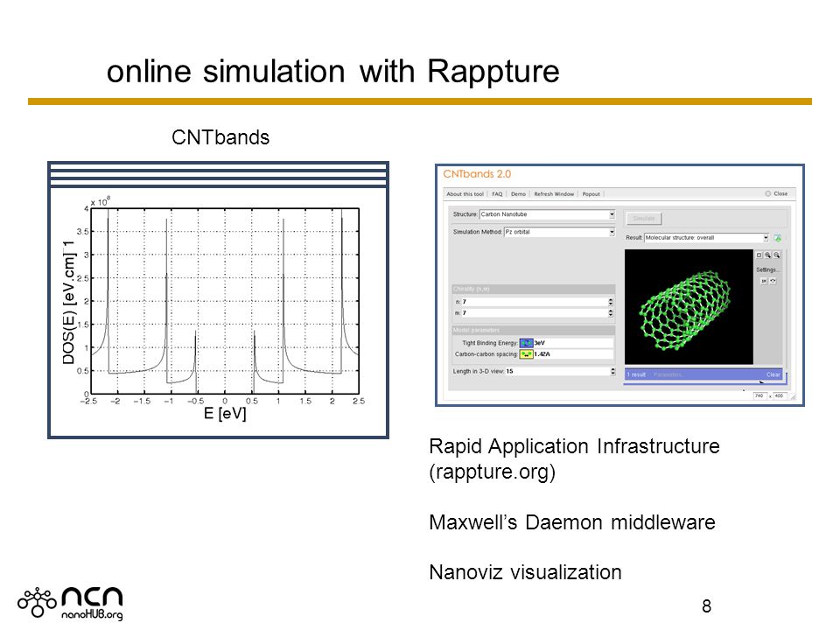Click the Close button in CNTbands
The image size is (840, 630).
(777, 193)
